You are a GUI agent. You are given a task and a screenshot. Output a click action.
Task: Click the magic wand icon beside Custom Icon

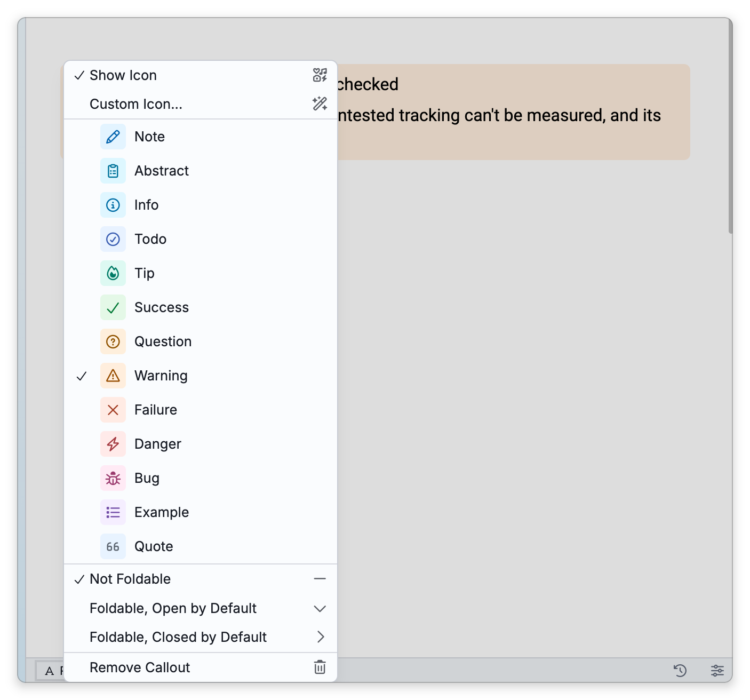(320, 104)
